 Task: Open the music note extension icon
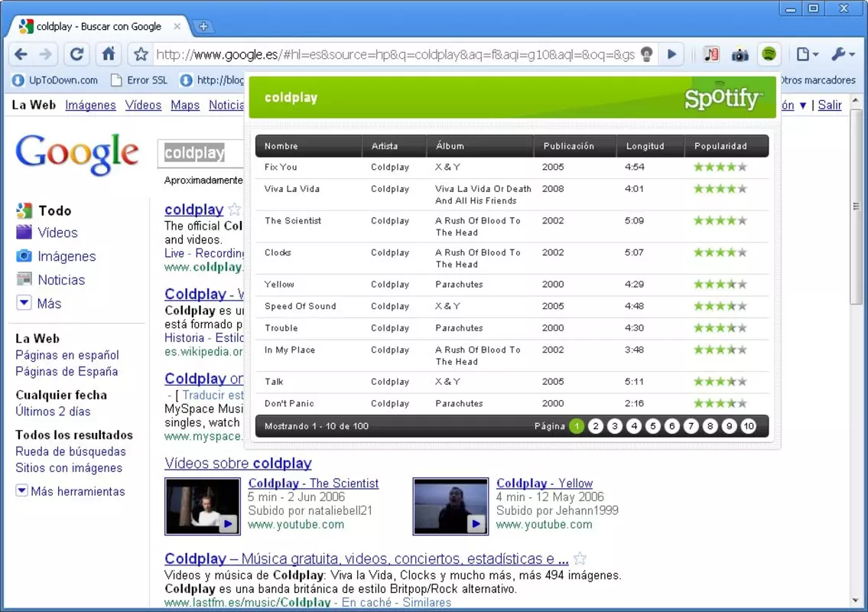711,54
